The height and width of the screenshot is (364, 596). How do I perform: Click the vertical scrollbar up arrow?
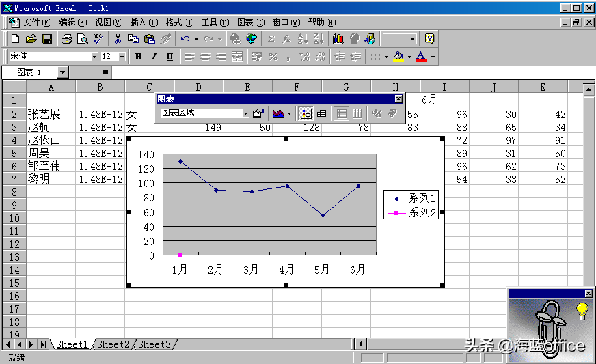point(588,90)
